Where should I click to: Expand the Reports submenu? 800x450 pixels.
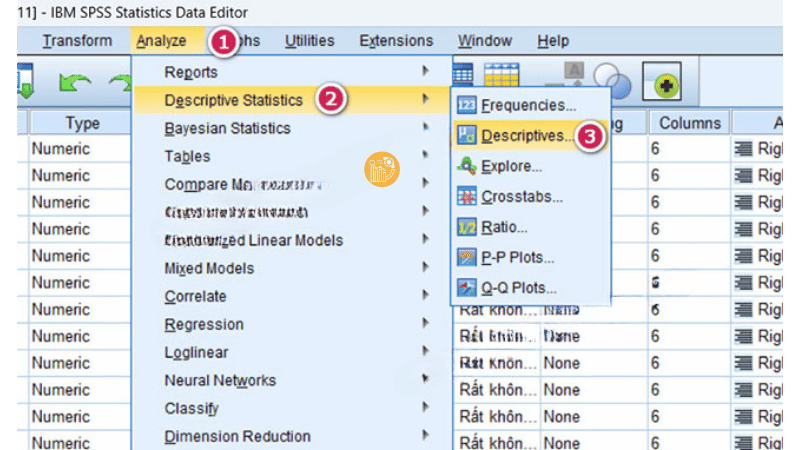[x=292, y=72]
